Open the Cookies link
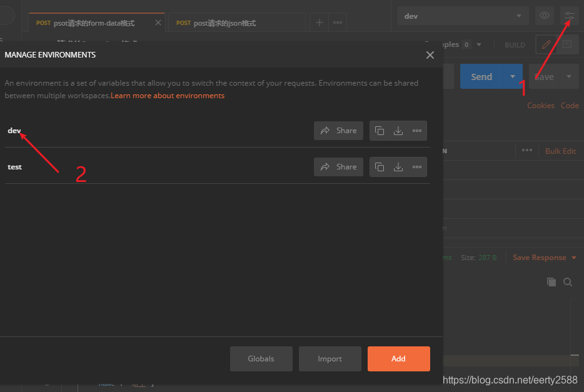584x392 pixels. [541, 106]
